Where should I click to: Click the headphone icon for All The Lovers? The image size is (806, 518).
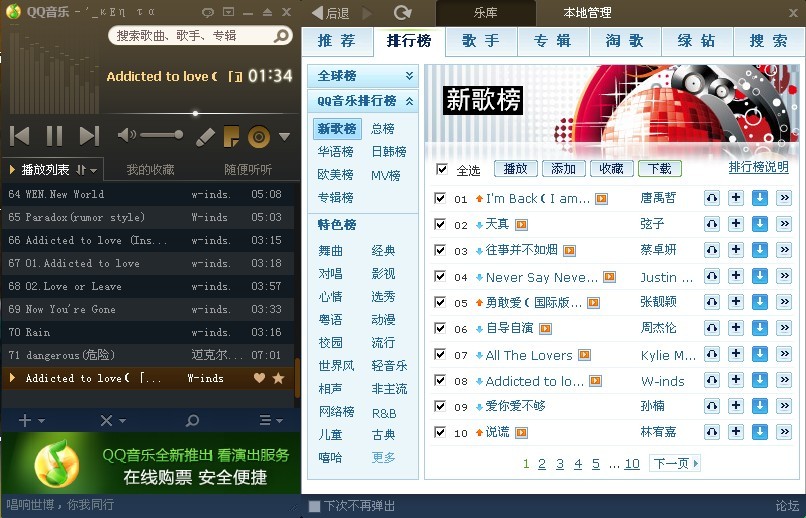[712, 354]
